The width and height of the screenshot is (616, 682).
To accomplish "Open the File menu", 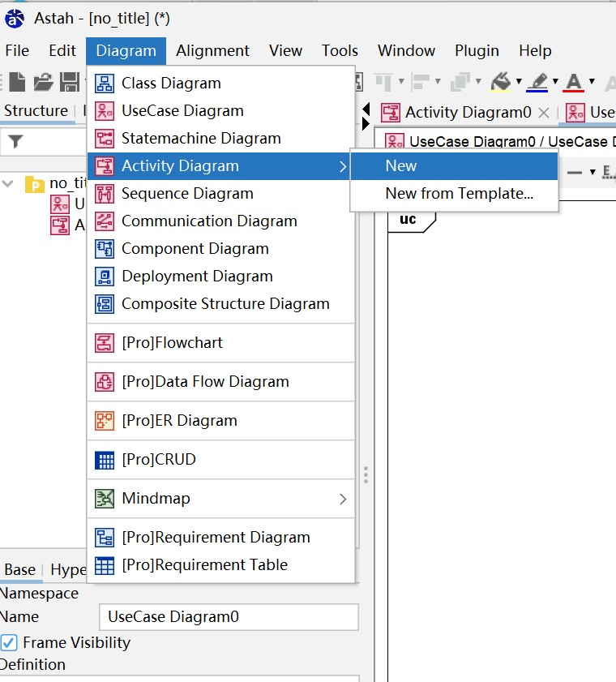I will pyautogui.click(x=17, y=51).
